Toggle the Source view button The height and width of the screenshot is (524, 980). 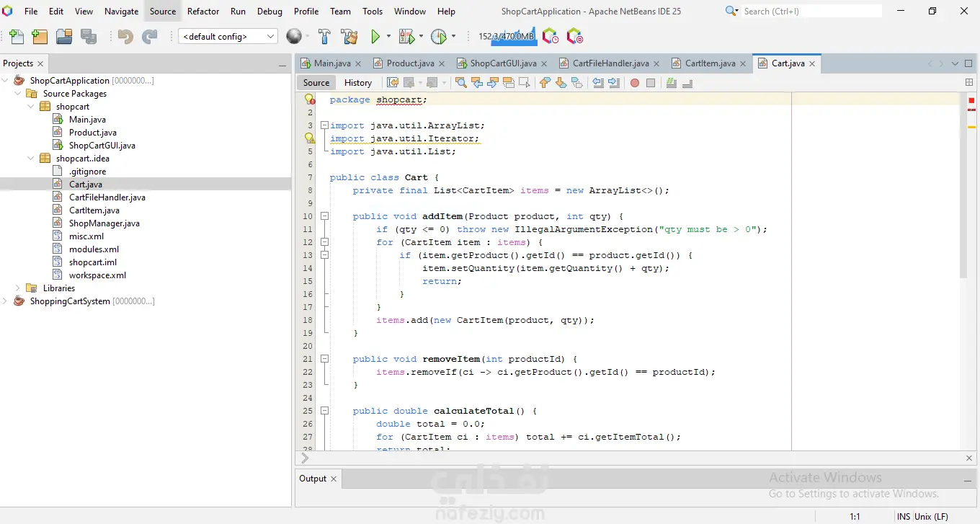point(316,83)
